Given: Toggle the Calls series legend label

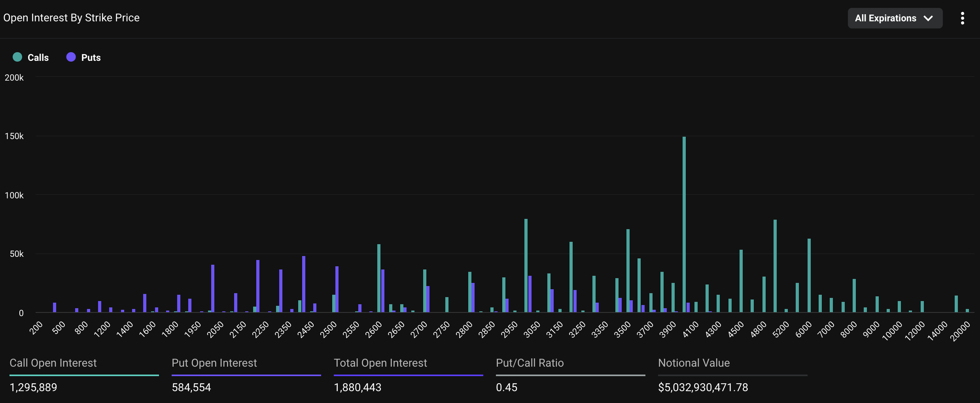Looking at the screenshot, I should coord(38,58).
